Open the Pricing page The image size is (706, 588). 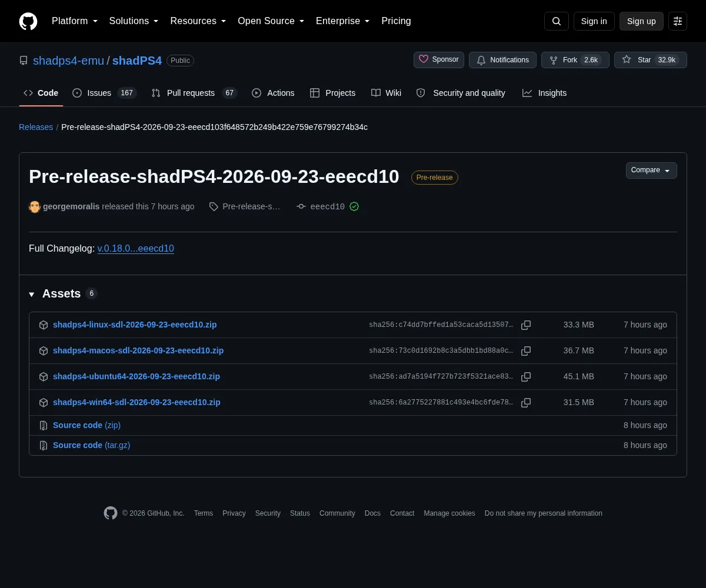pos(396,21)
